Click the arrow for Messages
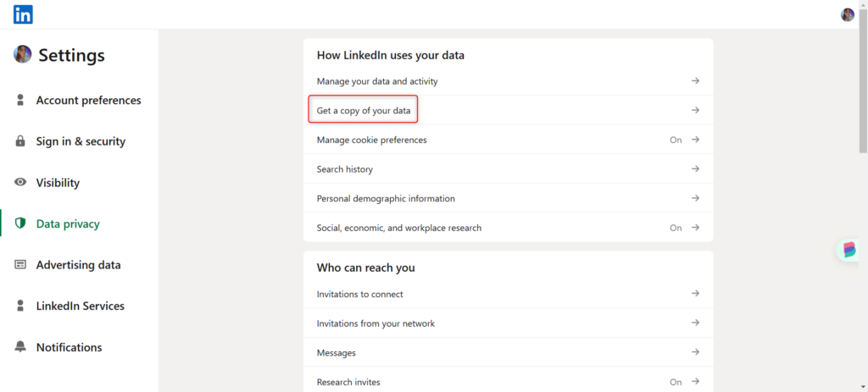 pos(695,352)
